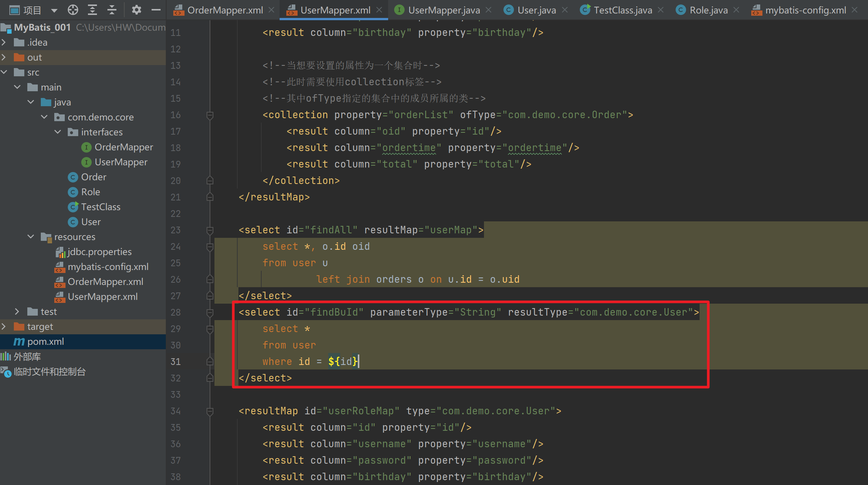Collapse the interfaces package node

click(58, 132)
